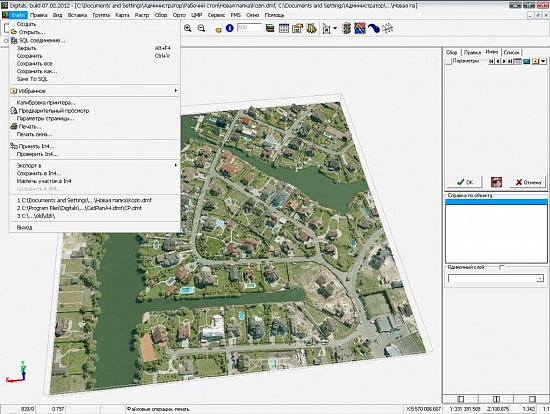Click the table grid toolbar icon
This screenshot has width=550, height=414.
[283, 28]
